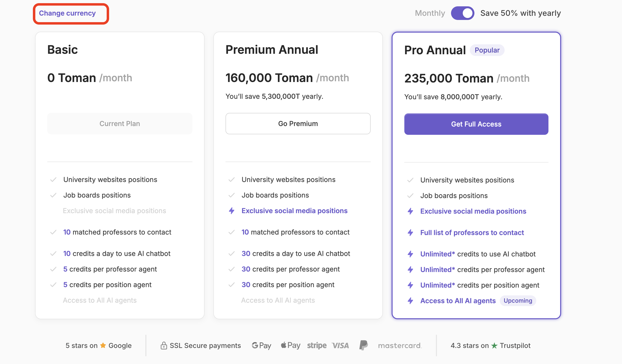Viewport: 622px width, 364px height.
Task: Click the checkmark beside 5 credits per position agent
Action: (53, 285)
